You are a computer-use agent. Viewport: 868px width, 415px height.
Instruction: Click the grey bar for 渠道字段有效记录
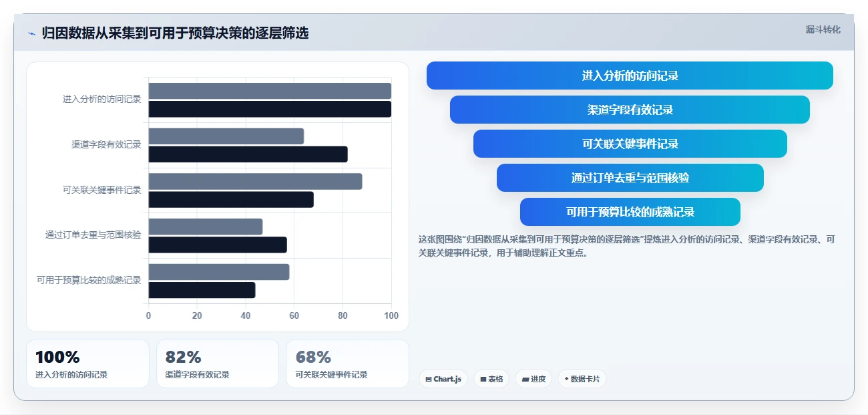[x=226, y=136]
